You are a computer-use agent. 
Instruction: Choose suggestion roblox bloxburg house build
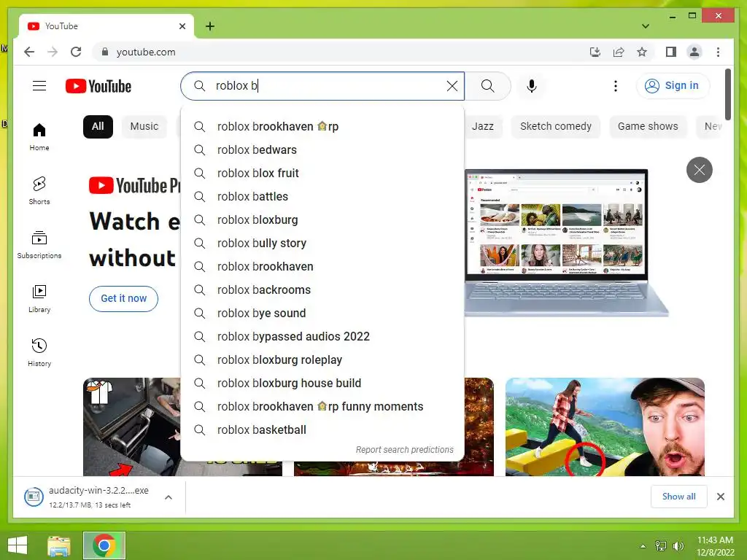point(322,384)
